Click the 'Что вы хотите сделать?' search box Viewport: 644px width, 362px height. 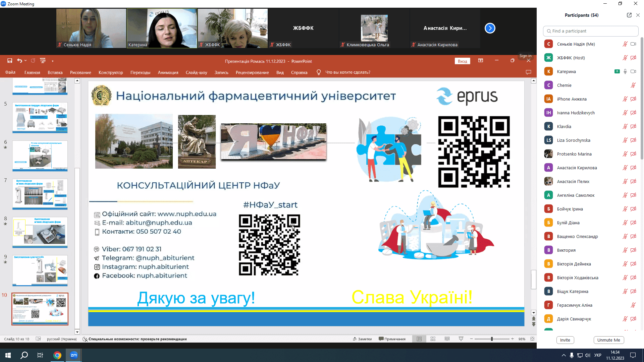click(347, 72)
